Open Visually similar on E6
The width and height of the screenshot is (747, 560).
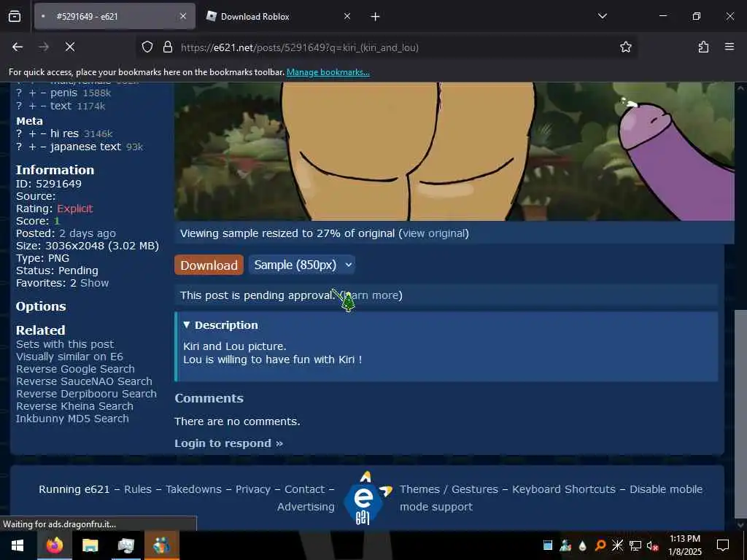(x=69, y=357)
